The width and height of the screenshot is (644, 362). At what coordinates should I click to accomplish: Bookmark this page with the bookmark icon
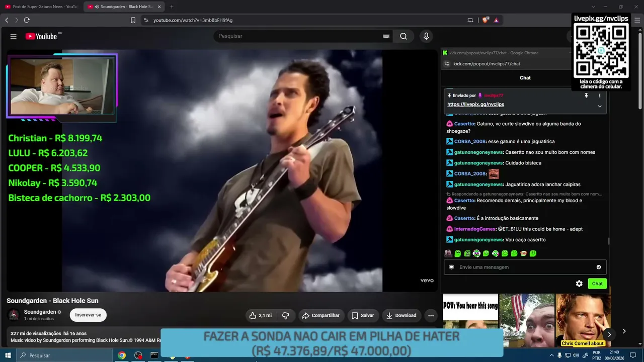pos(133,20)
